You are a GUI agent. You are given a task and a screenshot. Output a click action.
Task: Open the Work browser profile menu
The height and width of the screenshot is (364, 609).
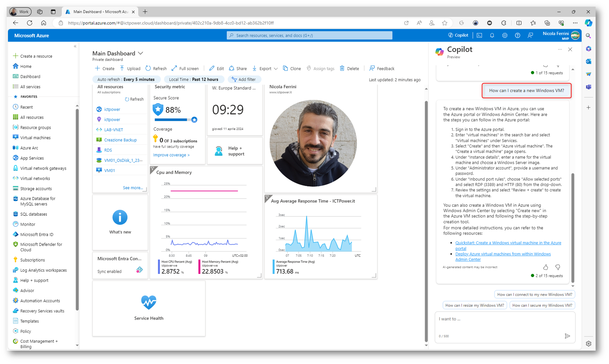click(x=20, y=12)
